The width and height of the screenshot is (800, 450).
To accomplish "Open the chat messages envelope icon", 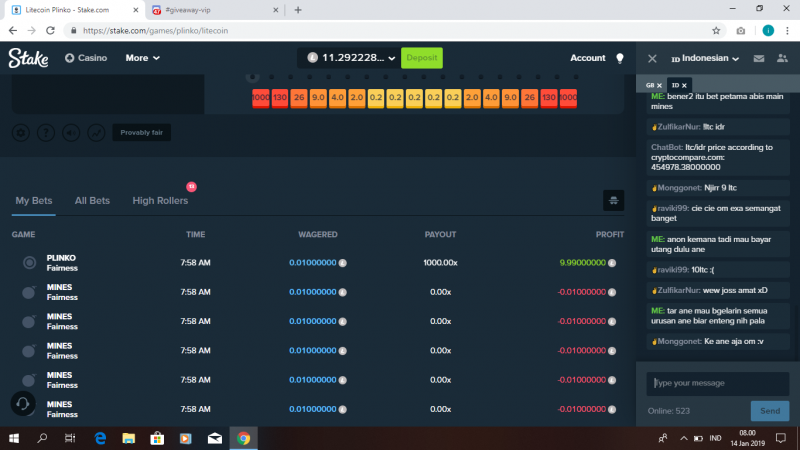I will tap(759, 58).
